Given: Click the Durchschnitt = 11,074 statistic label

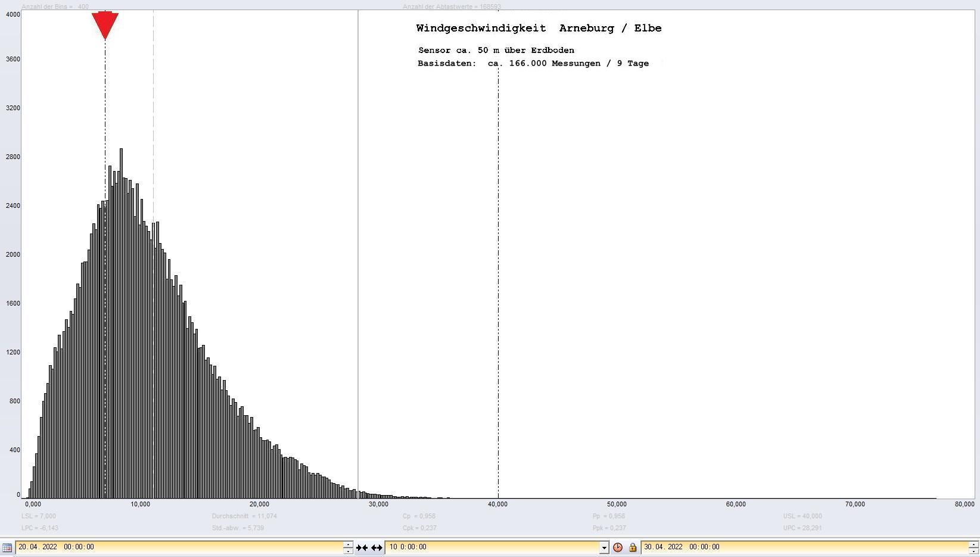Looking at the screenshot, I should pos(244,516).
